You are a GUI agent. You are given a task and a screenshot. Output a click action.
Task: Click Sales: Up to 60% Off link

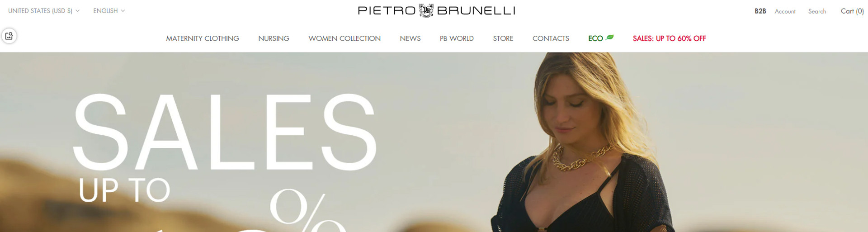[x=669, y=38]
